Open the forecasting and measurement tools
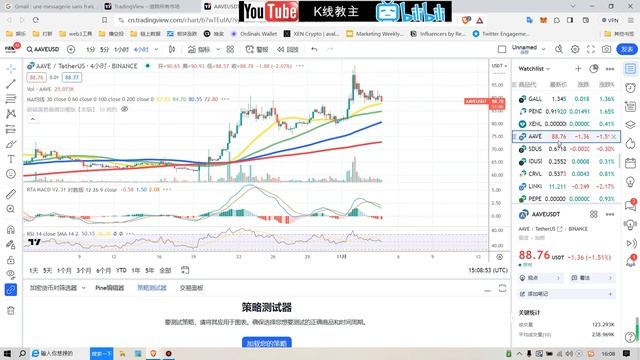Viewport: 640px width, 360px height. click(11, 129)
